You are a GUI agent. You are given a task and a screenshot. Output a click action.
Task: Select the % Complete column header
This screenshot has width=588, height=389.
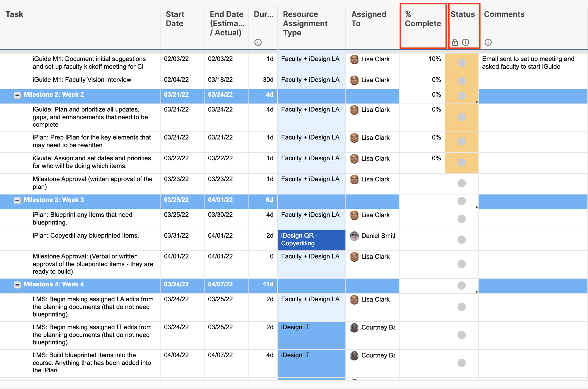422,19
